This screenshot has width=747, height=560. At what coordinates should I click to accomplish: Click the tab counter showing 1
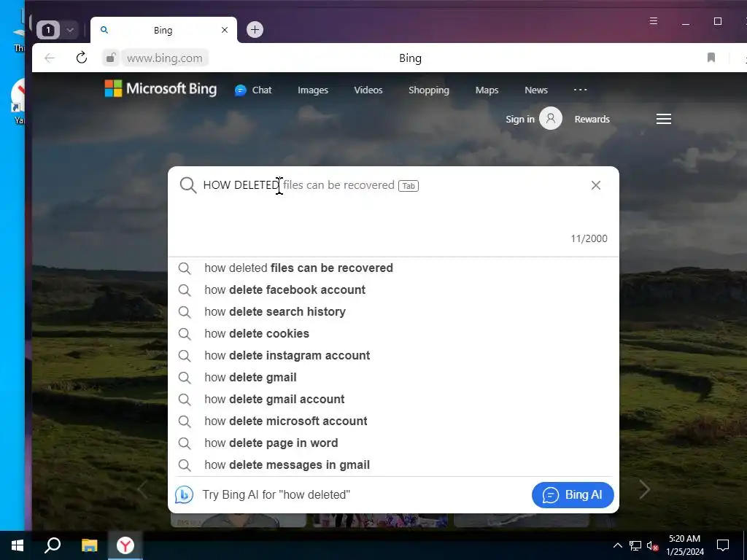tap(47, 30)
